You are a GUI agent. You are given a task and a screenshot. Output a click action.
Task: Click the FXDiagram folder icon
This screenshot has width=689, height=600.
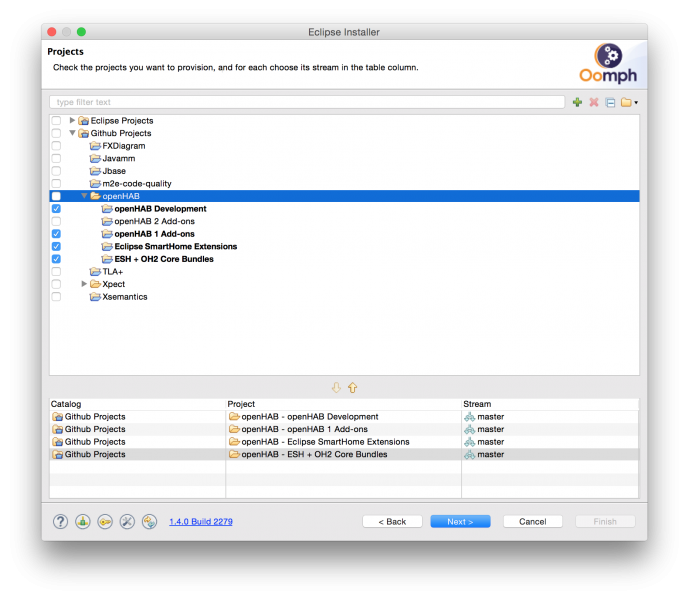[x=95, y=145]
